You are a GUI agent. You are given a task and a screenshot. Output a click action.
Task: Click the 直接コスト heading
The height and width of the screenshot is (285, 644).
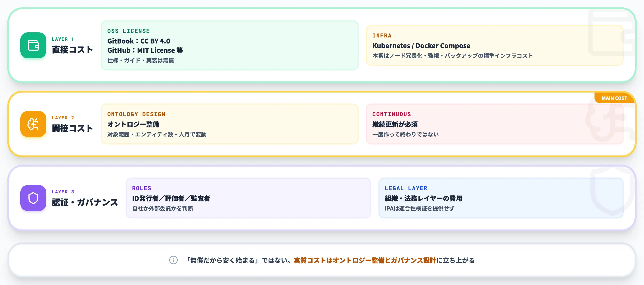[x=72, y=50]
